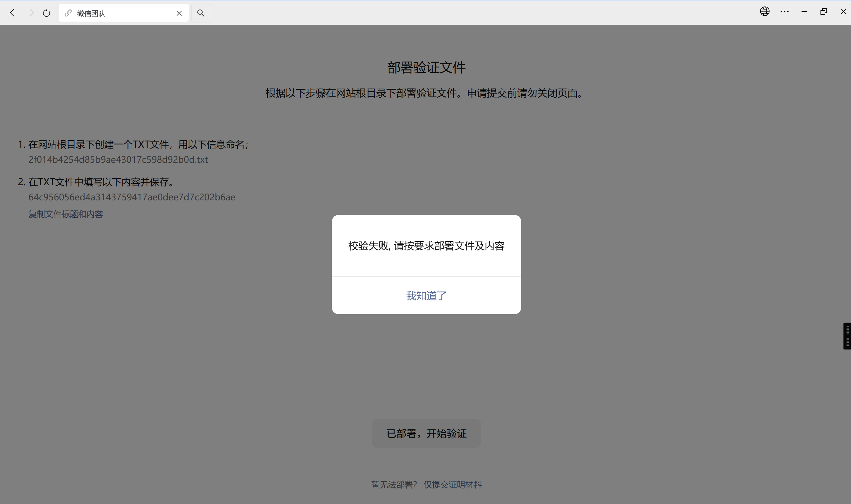Image resolution: width=851 pixels, height=504 pixels.
Task: Click 复制文件标题和内容 link
Action: coord(65,214)
